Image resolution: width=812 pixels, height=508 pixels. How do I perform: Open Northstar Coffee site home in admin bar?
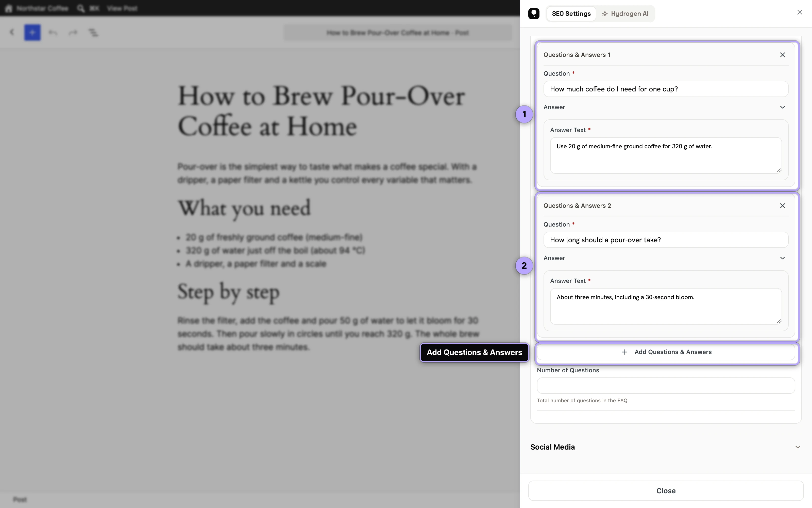pyautogui.click(x=37, y=8)
